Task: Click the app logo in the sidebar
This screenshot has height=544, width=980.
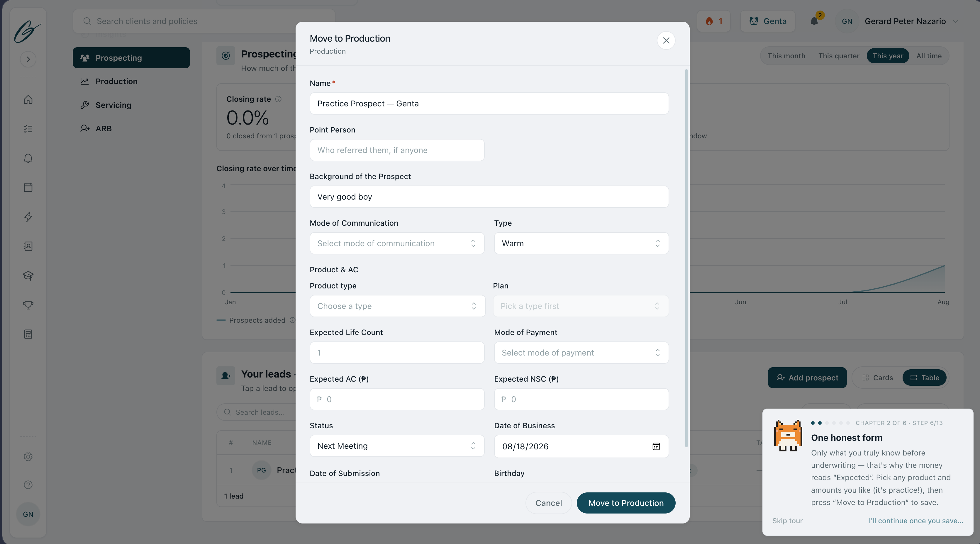Action: click(x=28, y=31)
